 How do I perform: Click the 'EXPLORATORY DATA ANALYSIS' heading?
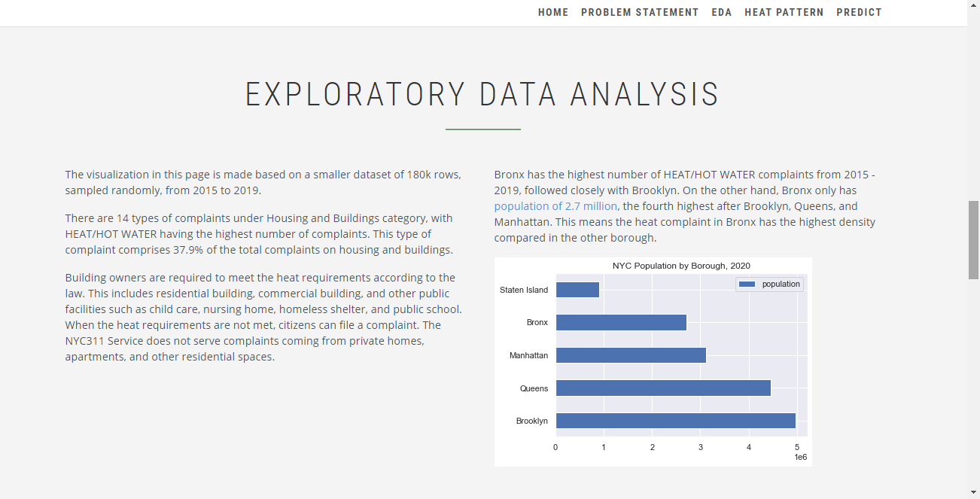[x=483, y=94]
